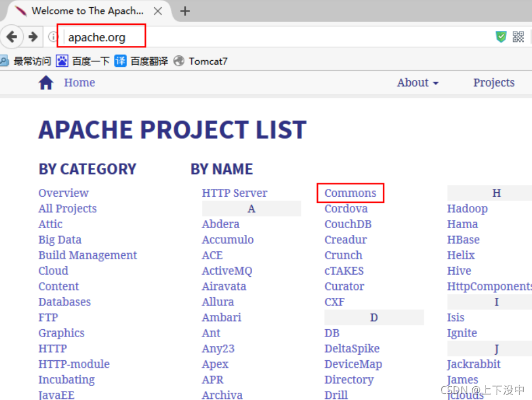Open the Graphics category link
This screenshot has height=400, width=532.
point(61,333)
